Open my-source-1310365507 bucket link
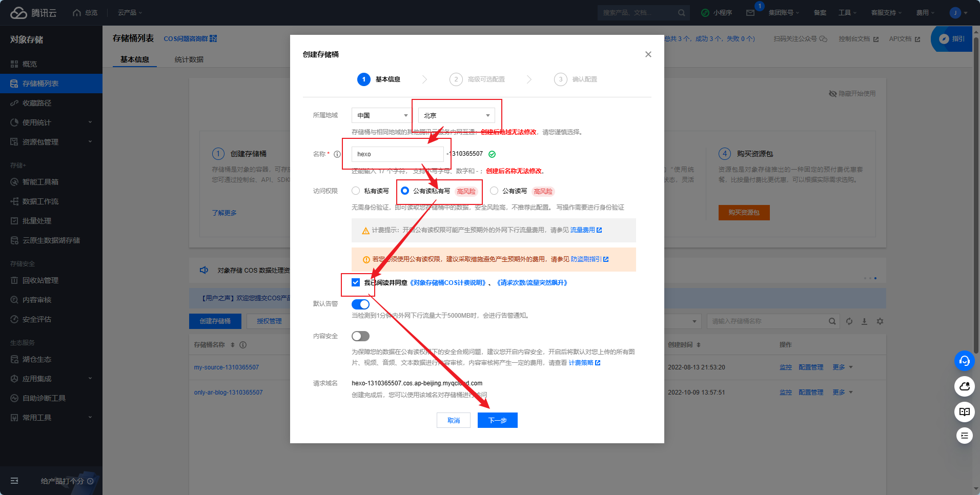This screenshot has height=495, width=980. coord(227,367)
